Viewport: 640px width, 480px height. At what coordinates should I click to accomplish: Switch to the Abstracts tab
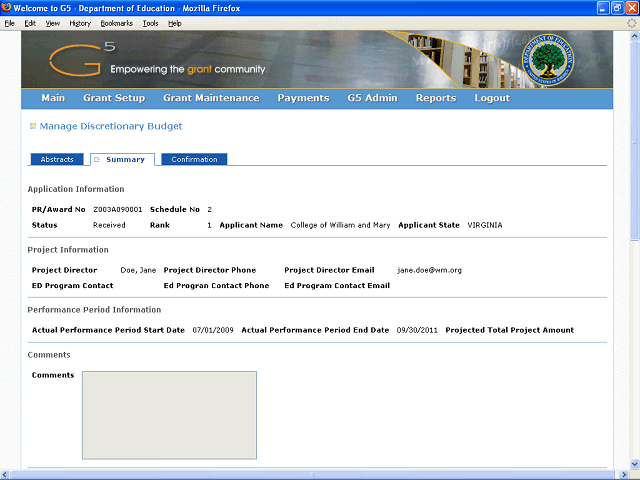(57, 159)
